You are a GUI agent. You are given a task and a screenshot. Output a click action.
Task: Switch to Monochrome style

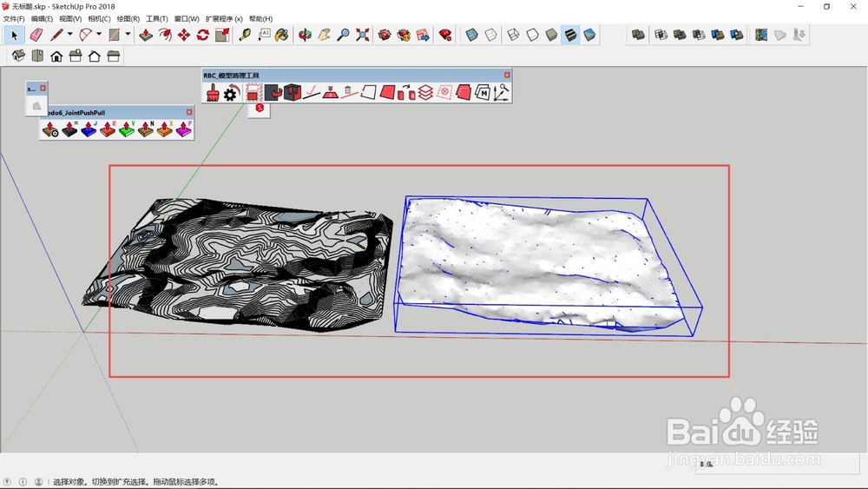click(x=589, y=36)
